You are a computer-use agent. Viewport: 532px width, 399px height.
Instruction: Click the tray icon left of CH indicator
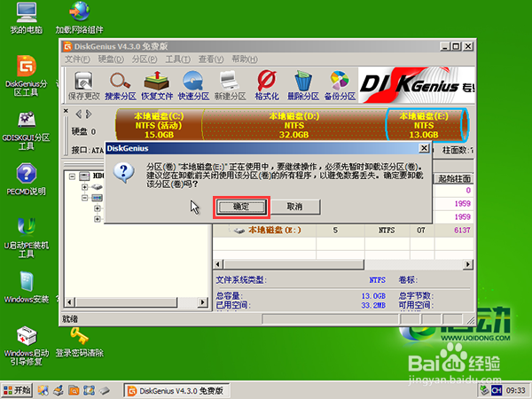pos(484,390)
